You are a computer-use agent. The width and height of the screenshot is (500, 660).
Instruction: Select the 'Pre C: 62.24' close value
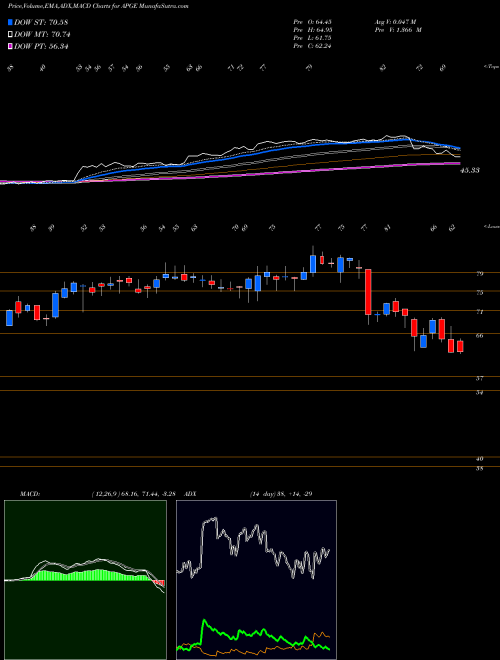[312, 46]
